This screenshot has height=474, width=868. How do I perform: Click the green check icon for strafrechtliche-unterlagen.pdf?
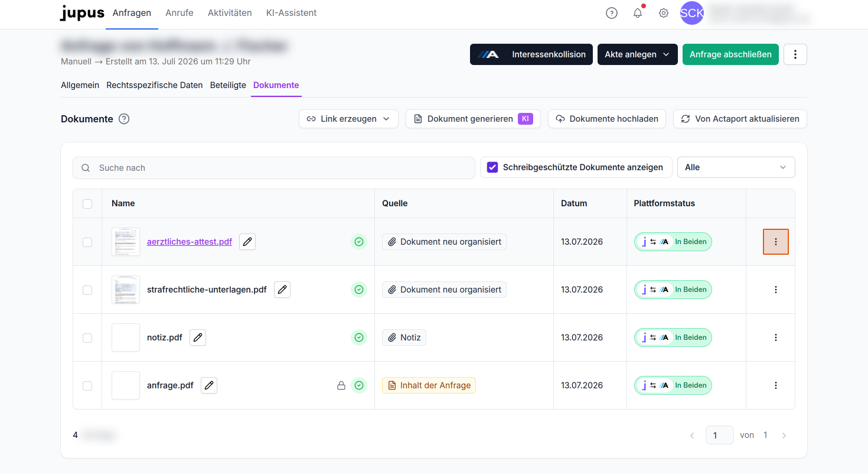[x=359, y=290]
